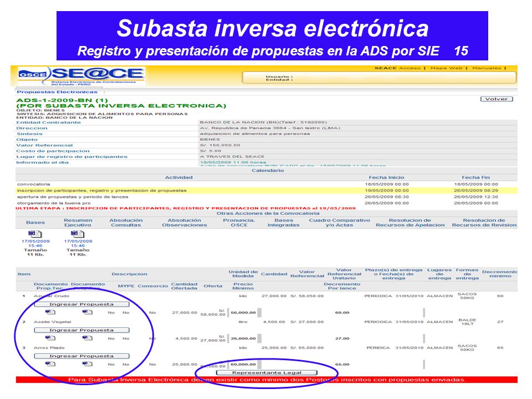
Task: Click minimum price 56,000.00 for Azucar Crudo
Action: (243, 313)
